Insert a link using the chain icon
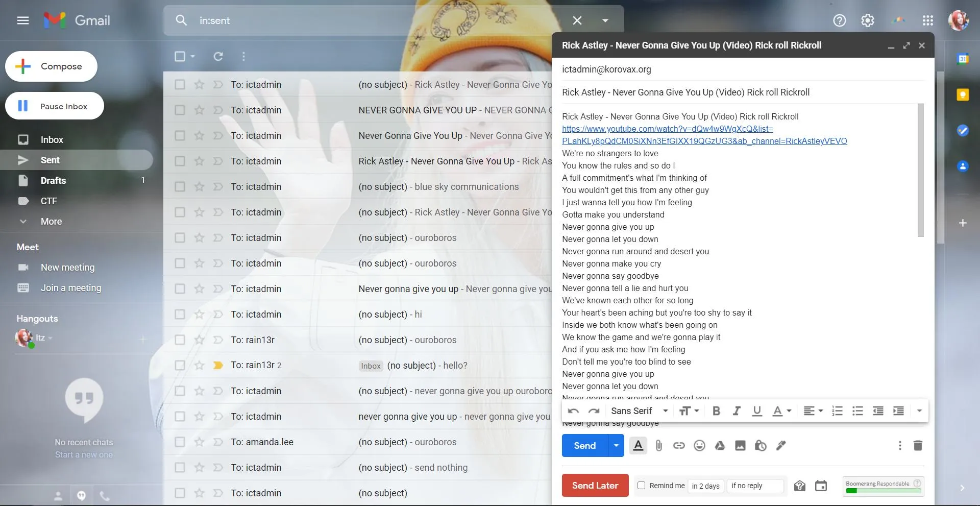Image resolution: width=980 pixels, height=506 pixels. coord(679,446)
